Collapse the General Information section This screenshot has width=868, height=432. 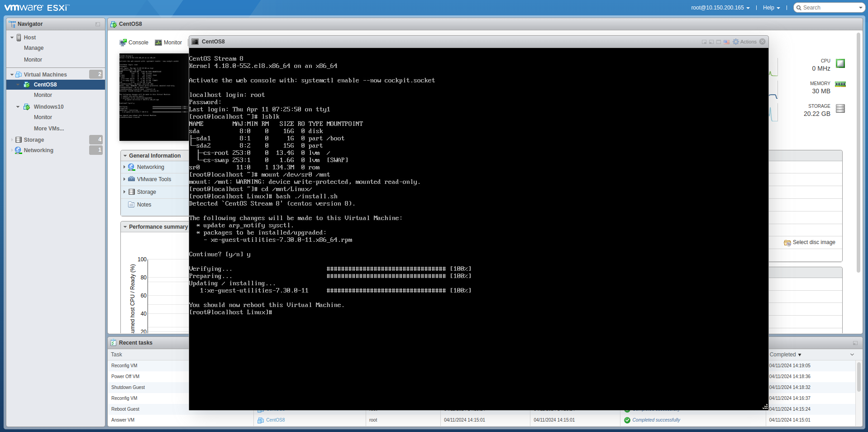[125, 156]
